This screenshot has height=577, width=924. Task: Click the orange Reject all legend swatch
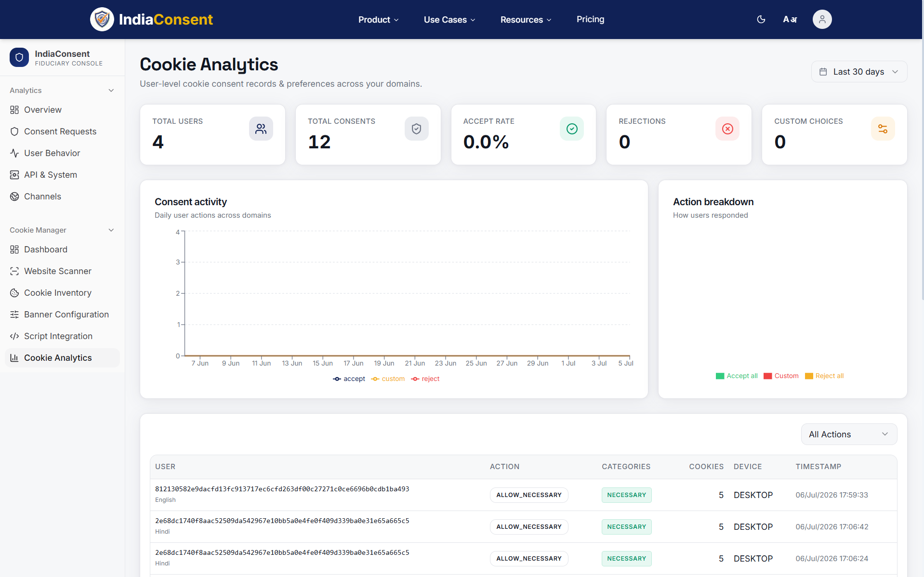(x=809, y=376)
